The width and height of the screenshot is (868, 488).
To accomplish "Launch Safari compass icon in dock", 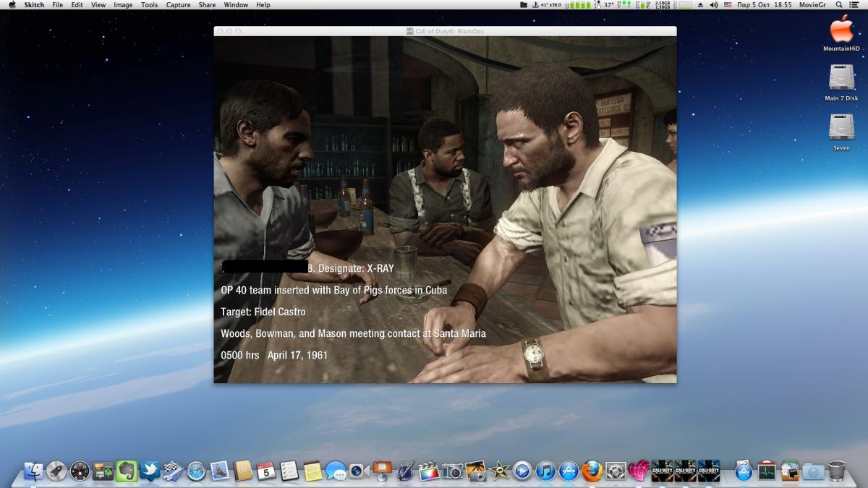I will coord(197,471).
